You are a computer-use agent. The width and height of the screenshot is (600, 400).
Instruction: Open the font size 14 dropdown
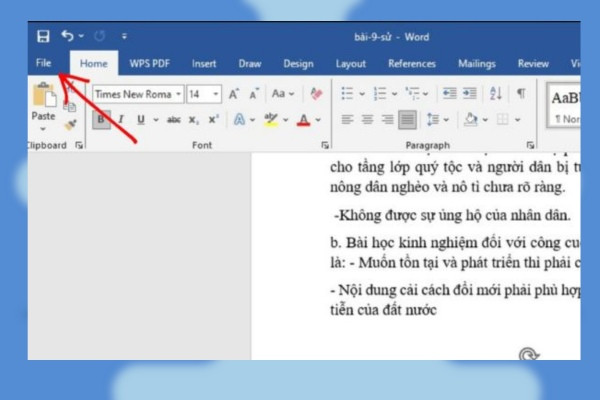click(216, 94)
